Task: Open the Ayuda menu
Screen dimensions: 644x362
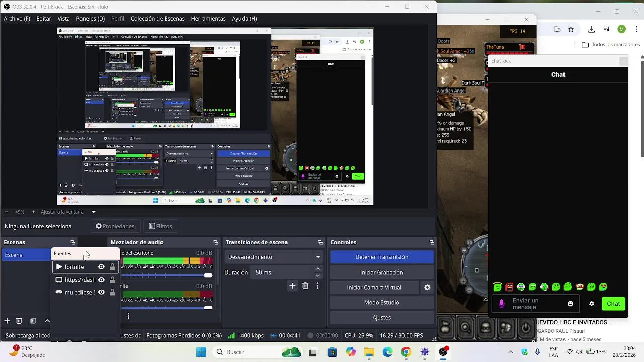Action: [x=245, y=18]
